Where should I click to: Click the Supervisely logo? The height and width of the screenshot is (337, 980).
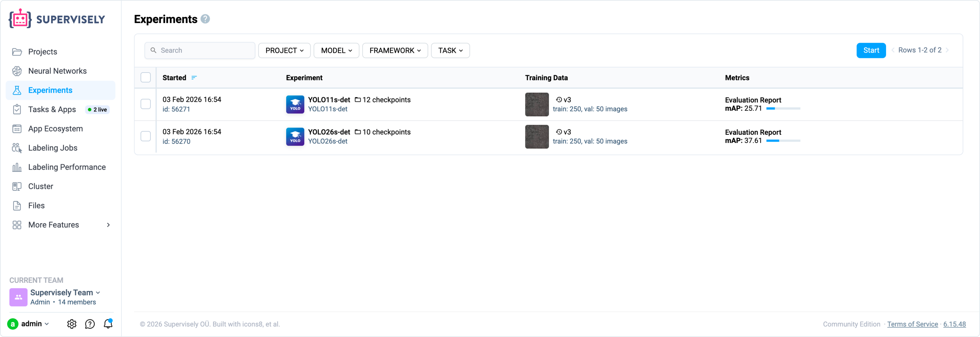click(x=57, y=19)
